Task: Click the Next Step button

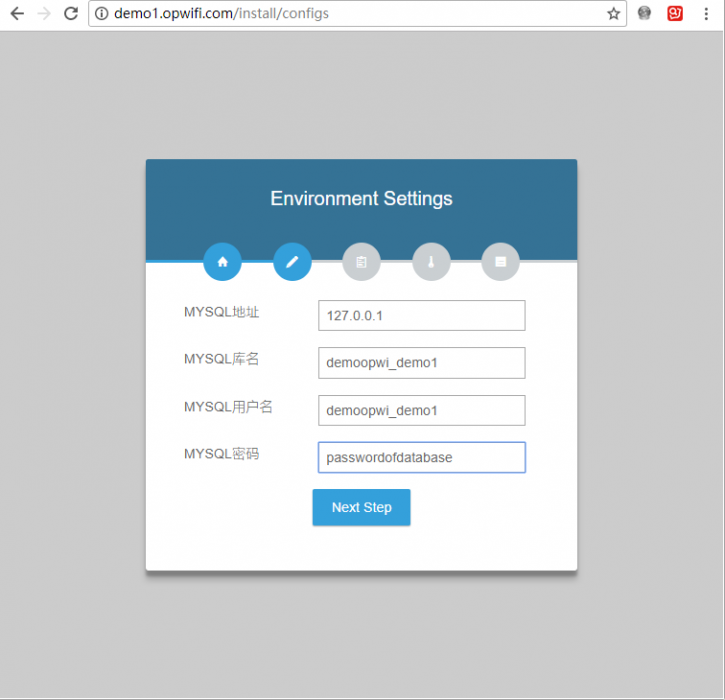Action: click(362, 507)
